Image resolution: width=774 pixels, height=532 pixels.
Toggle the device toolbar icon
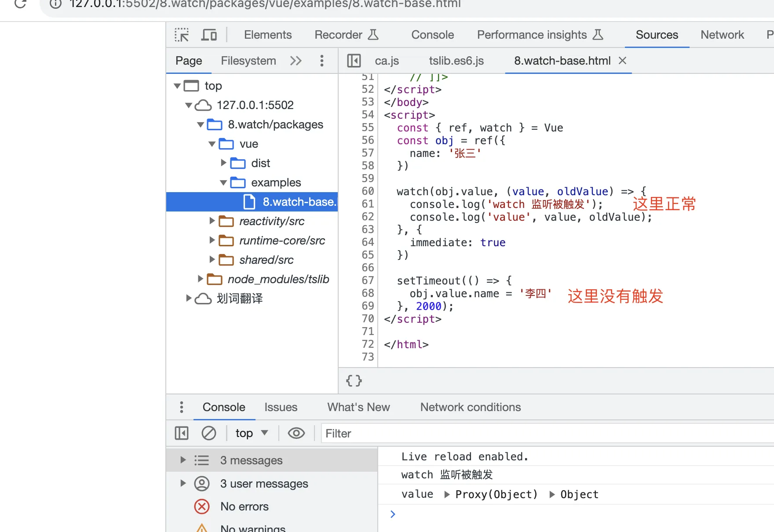coord(209,35)
